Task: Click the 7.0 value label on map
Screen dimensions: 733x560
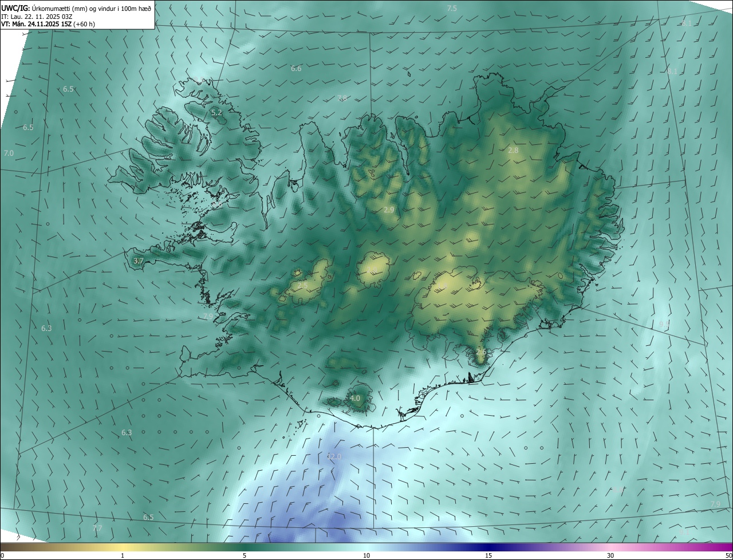Action: [x=9, y=153]
